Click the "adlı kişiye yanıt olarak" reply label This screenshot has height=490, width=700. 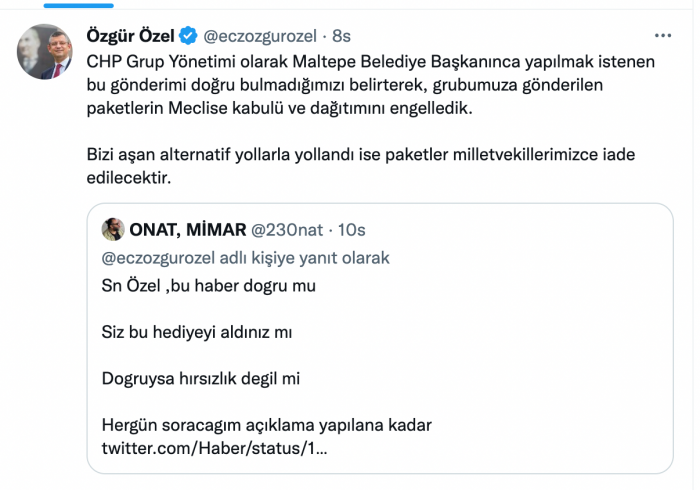[313, 258]
